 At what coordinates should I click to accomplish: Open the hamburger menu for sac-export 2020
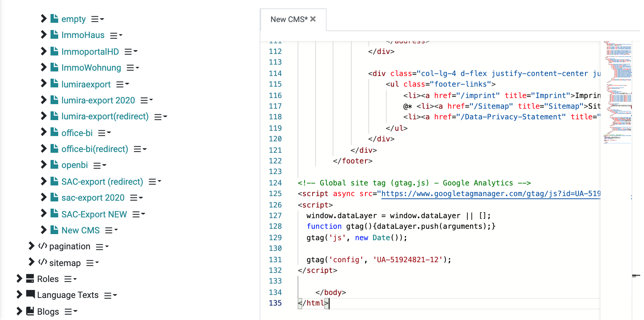(136, 198)
